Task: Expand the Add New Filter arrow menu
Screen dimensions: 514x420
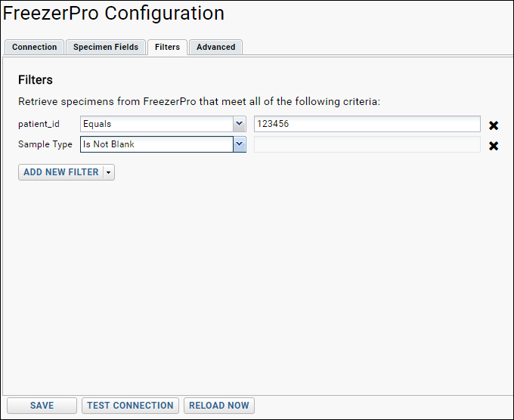Action: point(109,172)
